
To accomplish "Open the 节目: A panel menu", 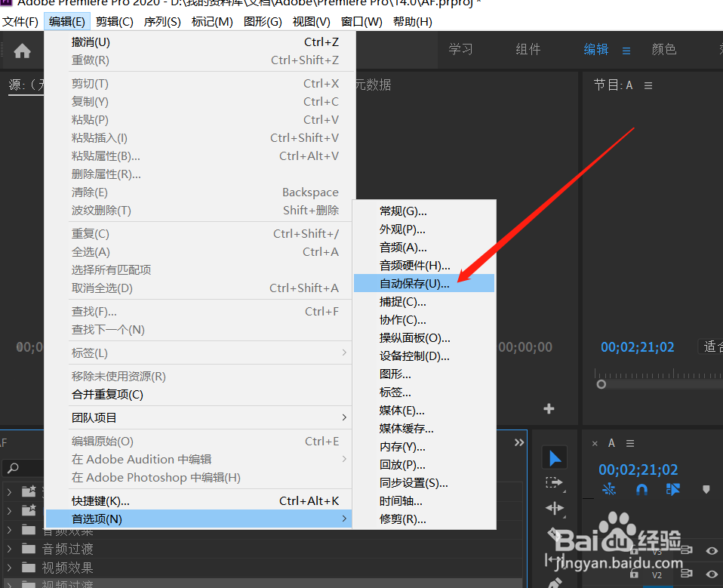I will [x=648, y=86].
